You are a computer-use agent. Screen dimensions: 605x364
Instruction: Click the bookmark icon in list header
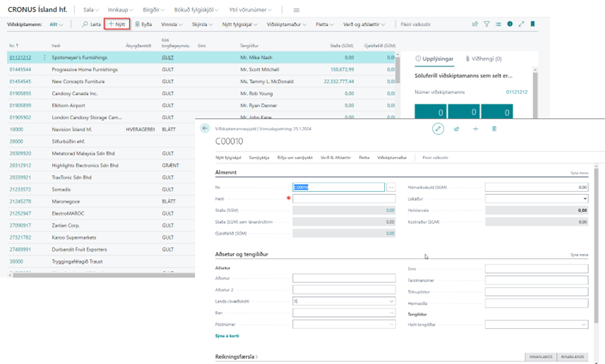532,24
